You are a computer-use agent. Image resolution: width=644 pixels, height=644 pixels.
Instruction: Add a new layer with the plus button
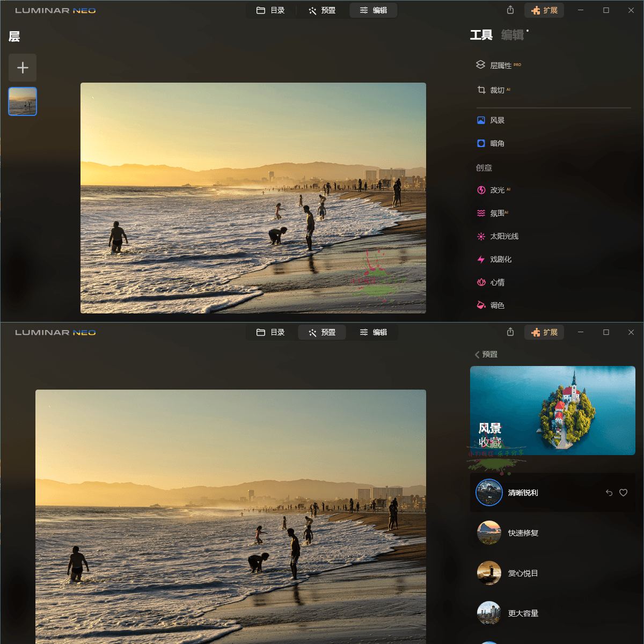22,68
